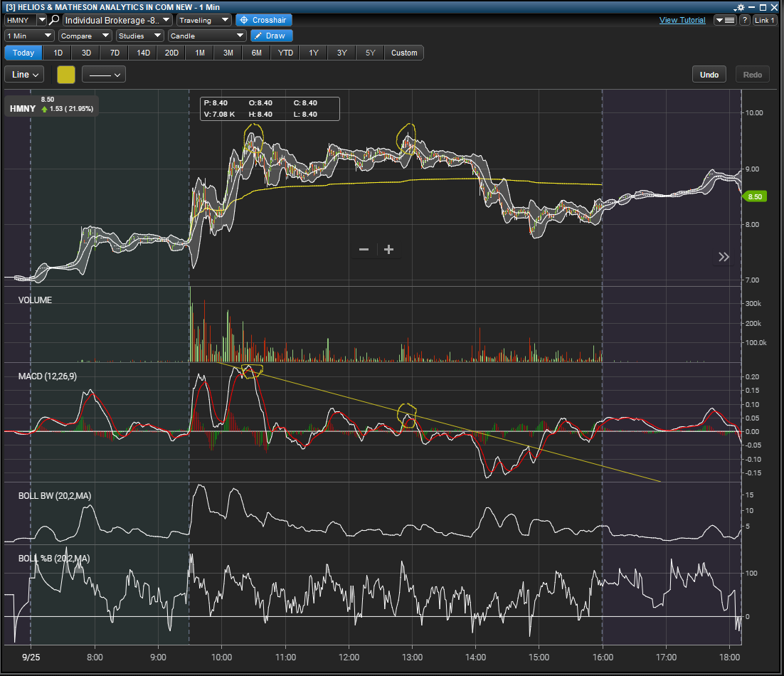
Task: Click the double-chevron scroll forward icon
Action: [724, 257]
